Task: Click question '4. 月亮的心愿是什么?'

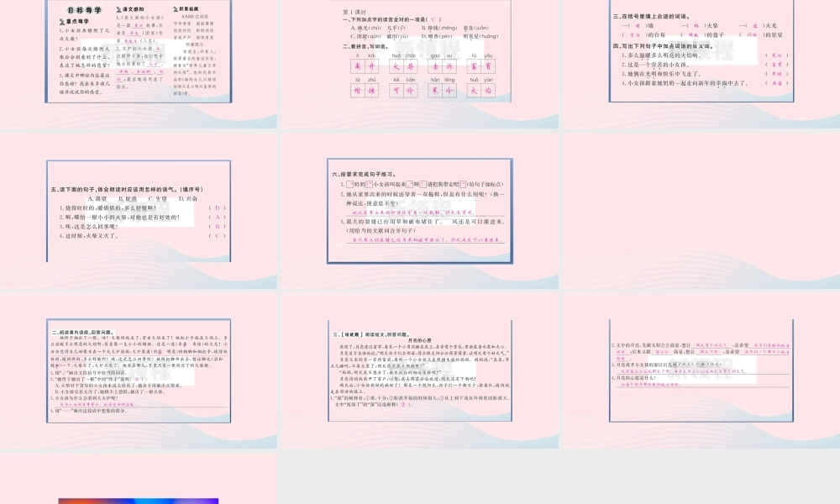Action: (633, 378)
